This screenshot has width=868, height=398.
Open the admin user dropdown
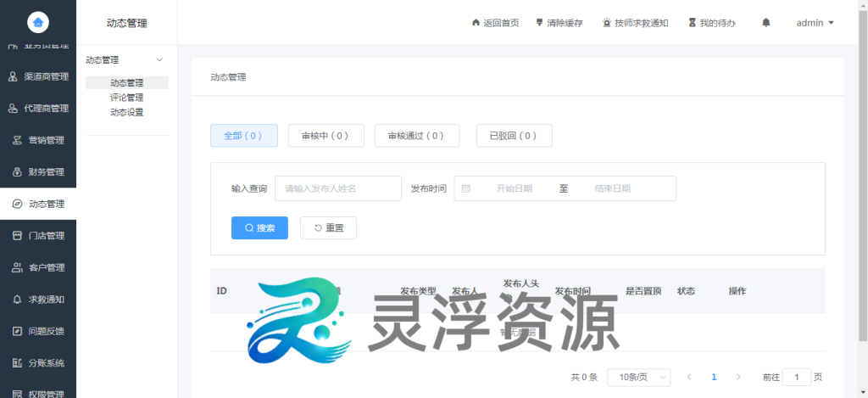[x=815, y=23]
